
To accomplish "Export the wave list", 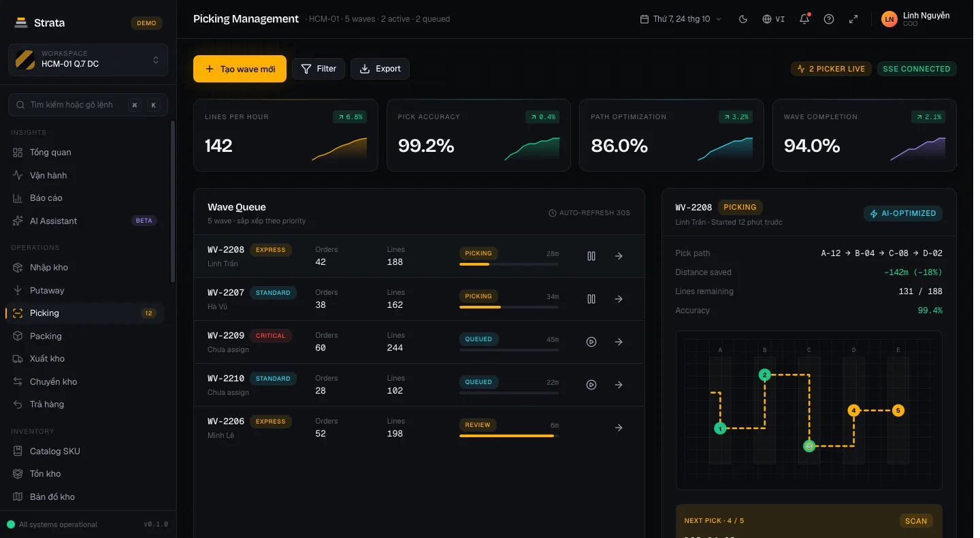I will click(x=380, y=69).
